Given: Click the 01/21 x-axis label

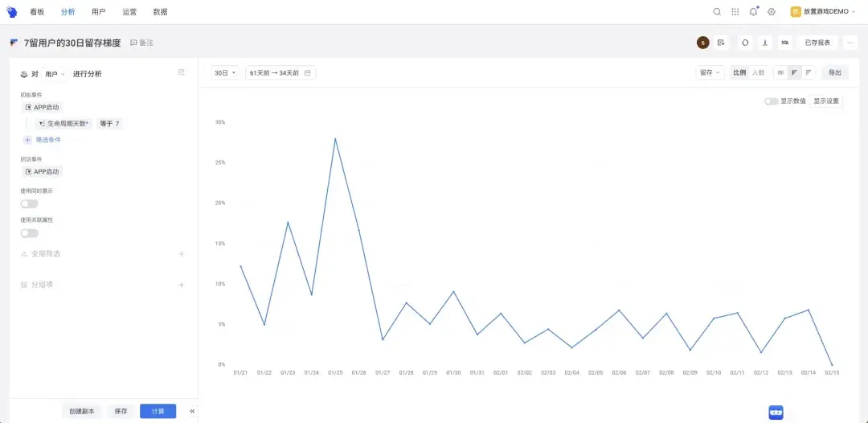Looking at the screenshot, I should (241, 373).
